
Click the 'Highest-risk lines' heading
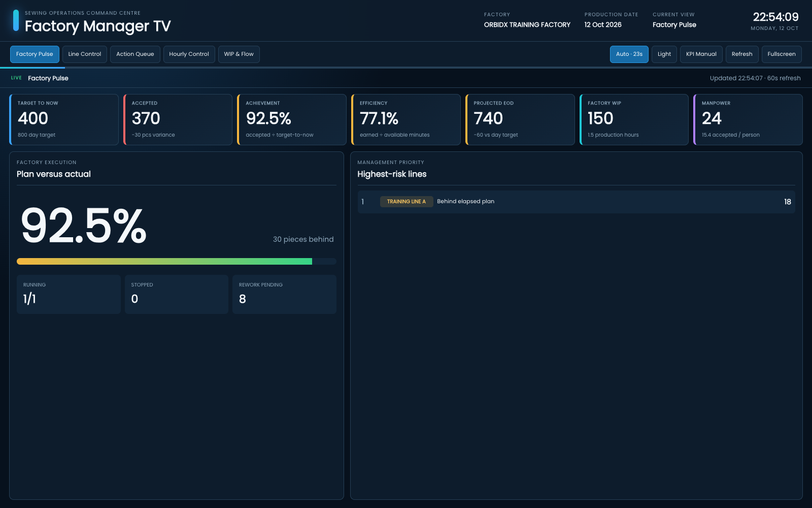click(x=392, y=174)
